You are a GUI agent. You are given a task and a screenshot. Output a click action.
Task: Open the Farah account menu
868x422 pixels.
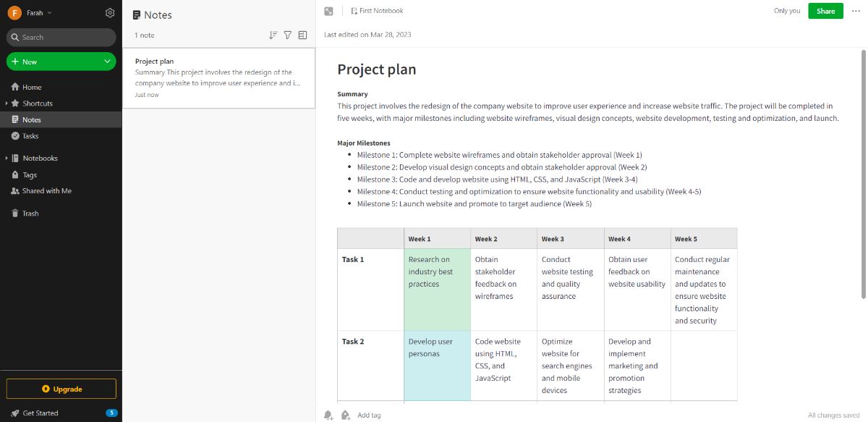coord(27,12)
